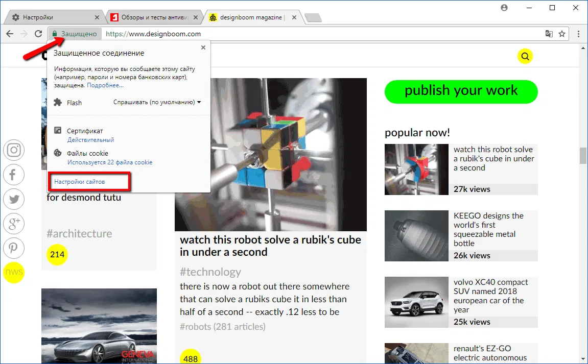Open the popular rubik's cube thumbnail in sidebar
The height and width of the screenshot is (364, 588).
tap(416, 169)
